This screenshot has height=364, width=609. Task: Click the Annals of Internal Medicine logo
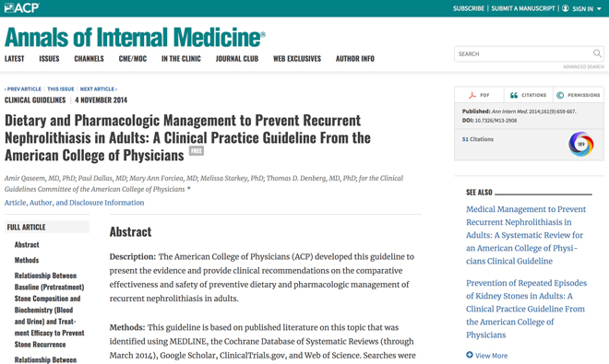click(x=135, y=37)
